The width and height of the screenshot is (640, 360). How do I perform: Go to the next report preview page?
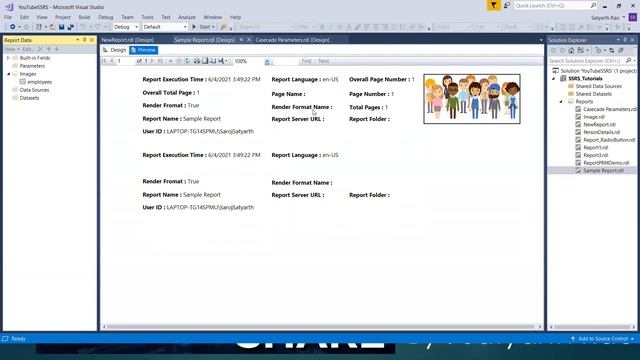tap(152, 61)
